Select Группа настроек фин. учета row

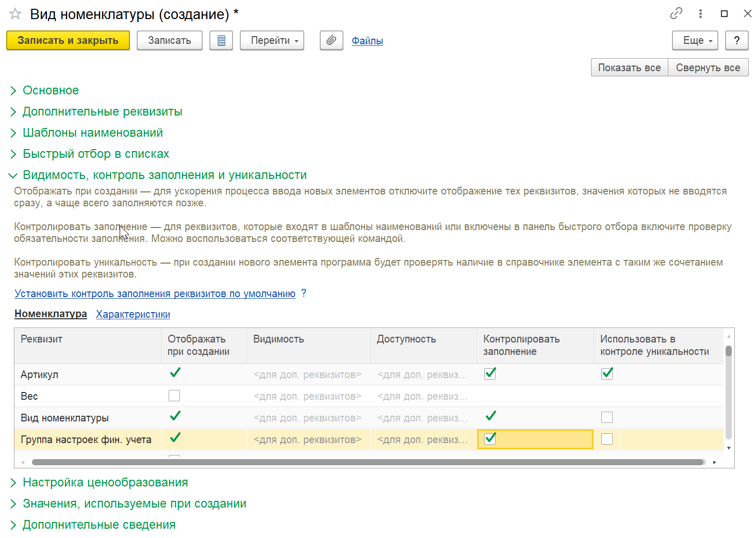click(369, 439)
